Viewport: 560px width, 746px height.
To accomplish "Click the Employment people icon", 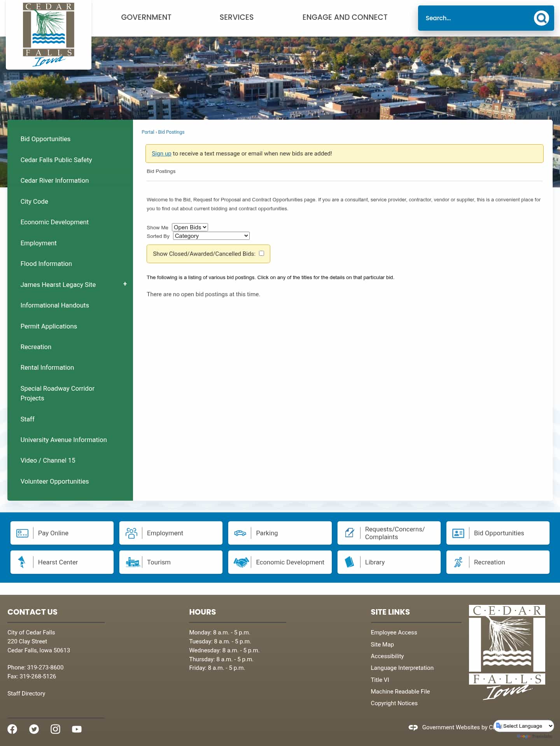I will pyautogui.click(x=131, y=533).
